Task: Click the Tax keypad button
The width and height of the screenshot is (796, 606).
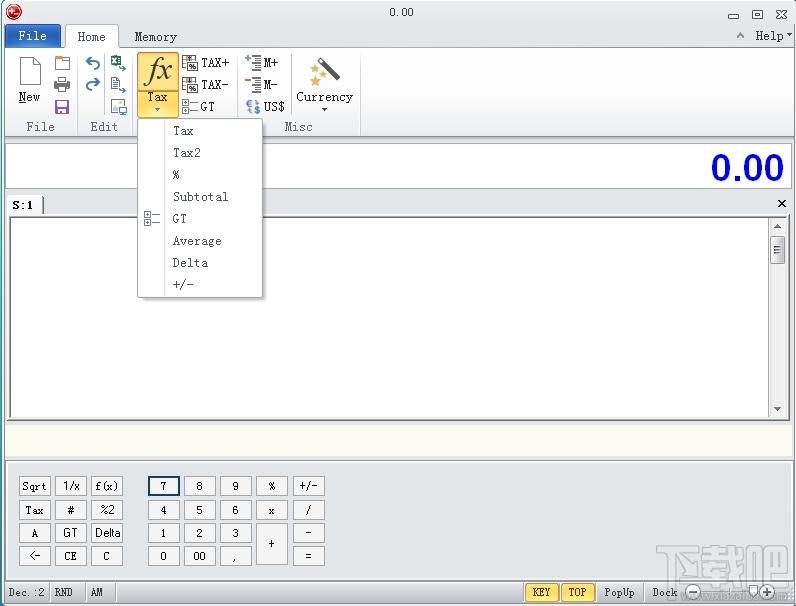Action: click(x=35, y=510)
